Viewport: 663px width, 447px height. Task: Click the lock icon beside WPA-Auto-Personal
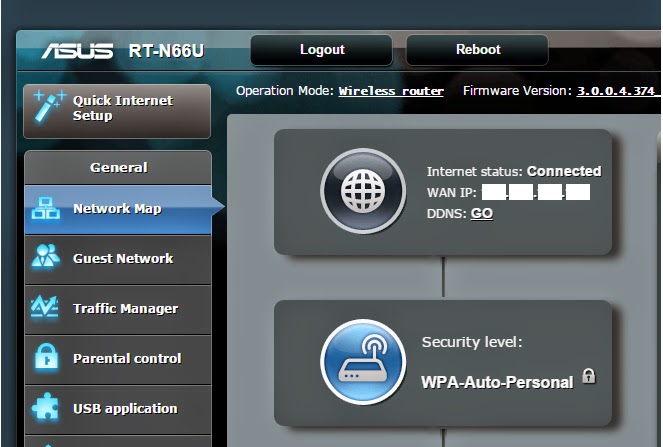(x=589, y=376)
